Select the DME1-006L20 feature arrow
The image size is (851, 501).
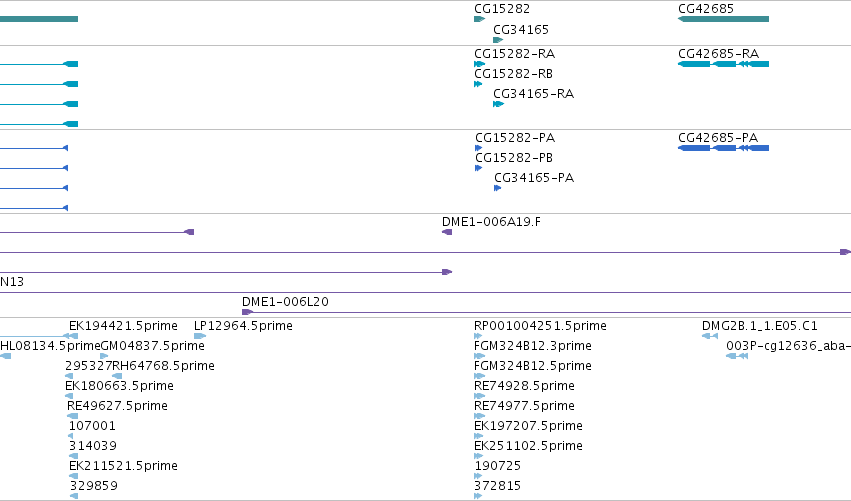(247, 312)
